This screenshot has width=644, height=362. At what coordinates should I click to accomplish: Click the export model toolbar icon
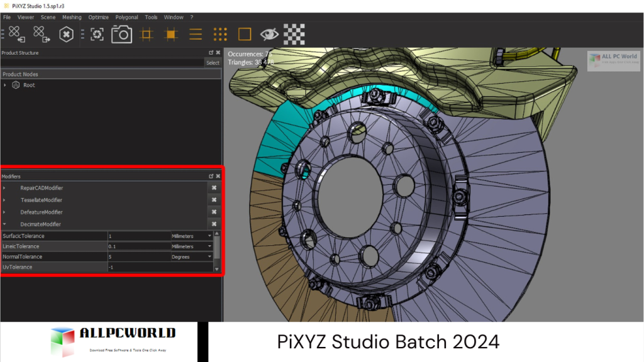click(x=42, y=34)
